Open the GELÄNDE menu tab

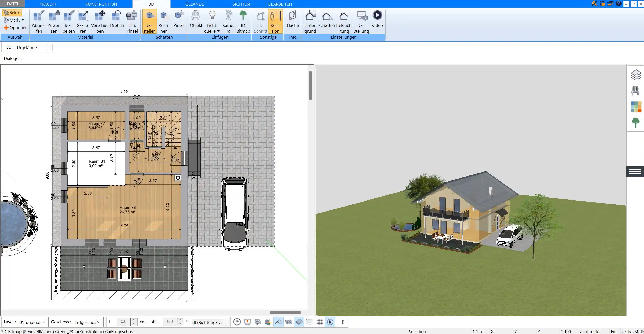tap(195, 4)
